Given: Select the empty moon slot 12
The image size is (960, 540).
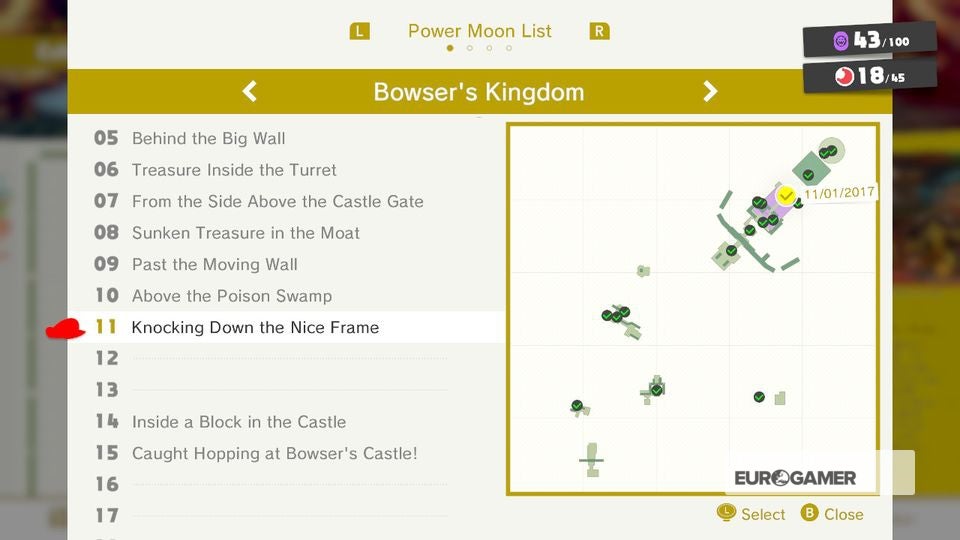Looking at the screenshot, I should (x=287, y=358).
